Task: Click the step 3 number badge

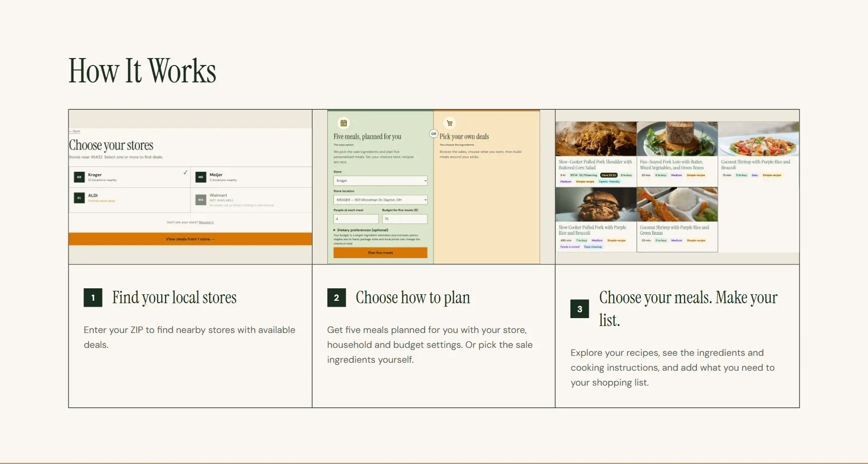Action: [x=580, y=309]
